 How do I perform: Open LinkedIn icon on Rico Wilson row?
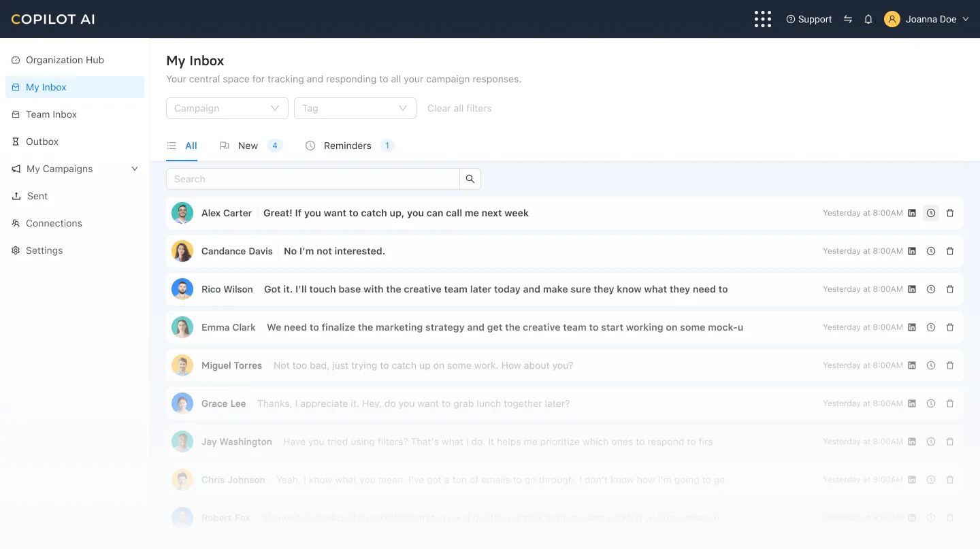(912, 289)
